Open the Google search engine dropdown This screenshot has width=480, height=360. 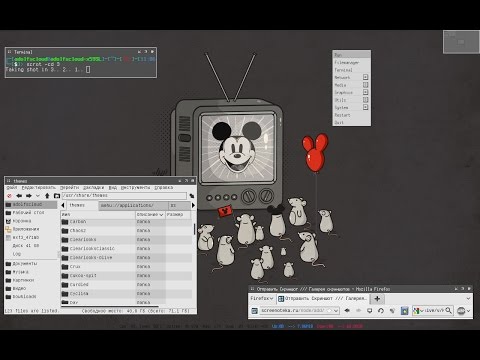(417, 311)
